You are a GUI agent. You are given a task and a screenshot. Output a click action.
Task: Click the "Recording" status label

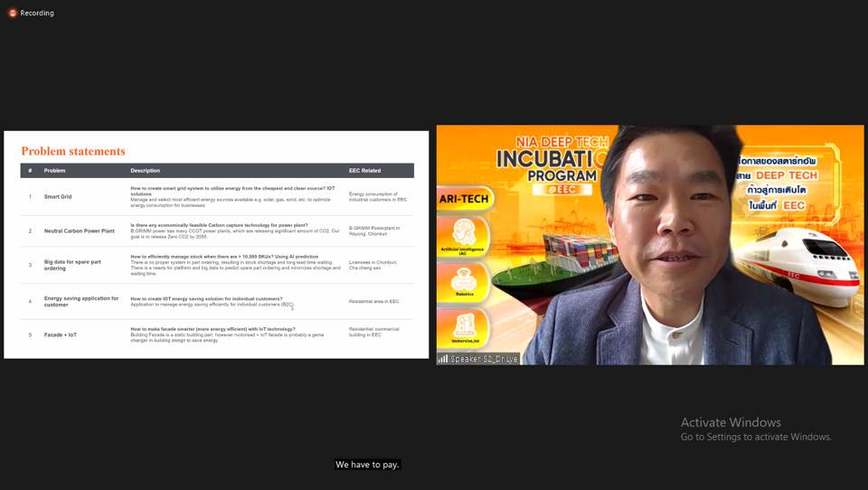pyautogui.click(x=37, y=13)
